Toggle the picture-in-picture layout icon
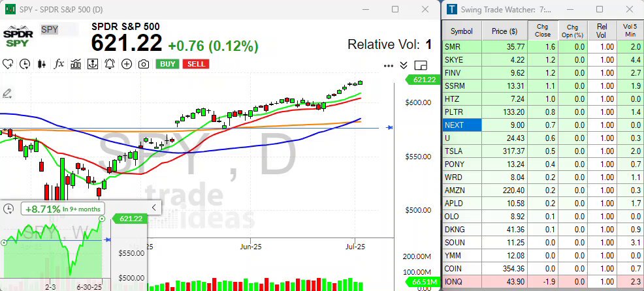 [x=421, y=65]
